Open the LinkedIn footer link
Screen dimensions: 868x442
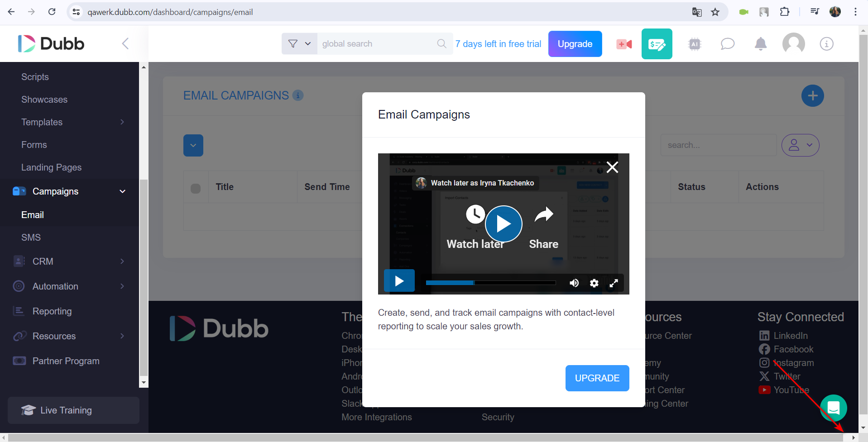pyautogui.click(x=783, y=336)
